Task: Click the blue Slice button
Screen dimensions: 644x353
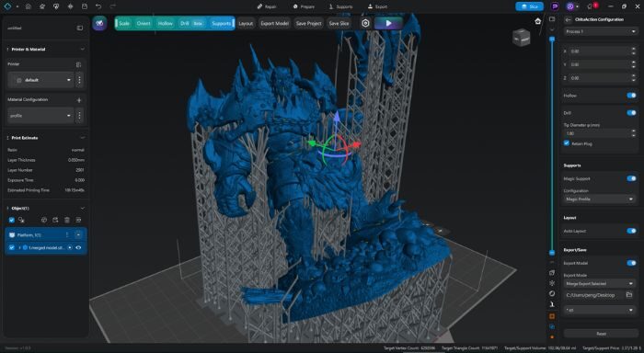Action: click(529, 6)
